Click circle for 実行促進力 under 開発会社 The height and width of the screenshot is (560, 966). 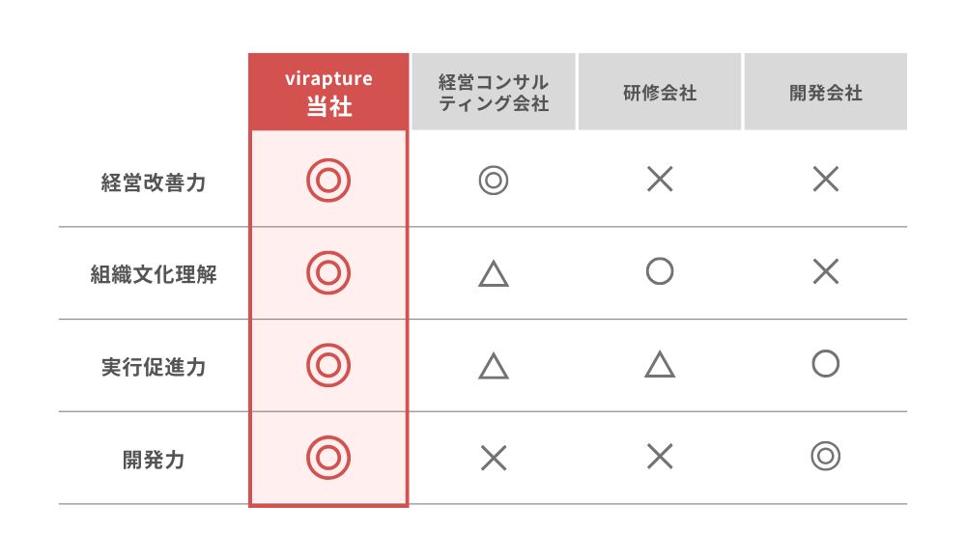tap(826, 364)
